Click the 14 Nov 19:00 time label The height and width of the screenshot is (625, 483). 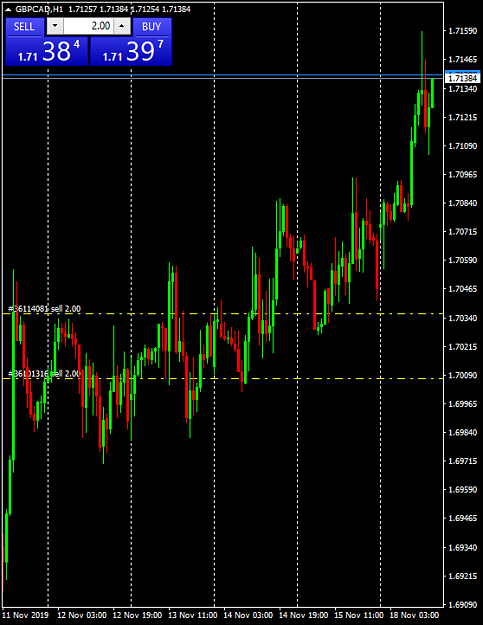303,615
